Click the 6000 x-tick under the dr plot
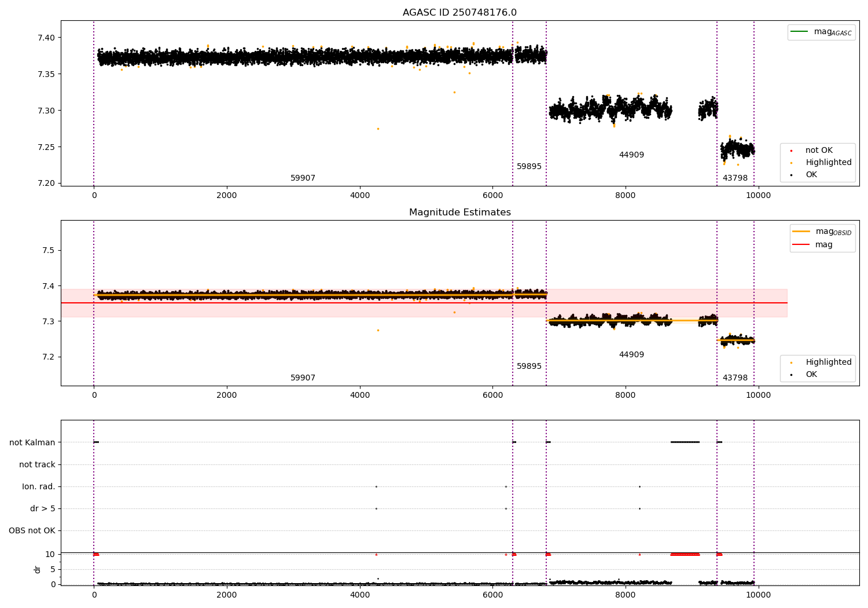The image size is (868, 608). [x=492, y=595]
